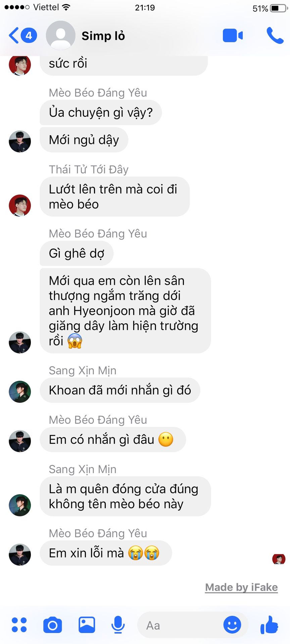
Task: Tap message 'Em xin lỗi mà'
Action: 106,553
